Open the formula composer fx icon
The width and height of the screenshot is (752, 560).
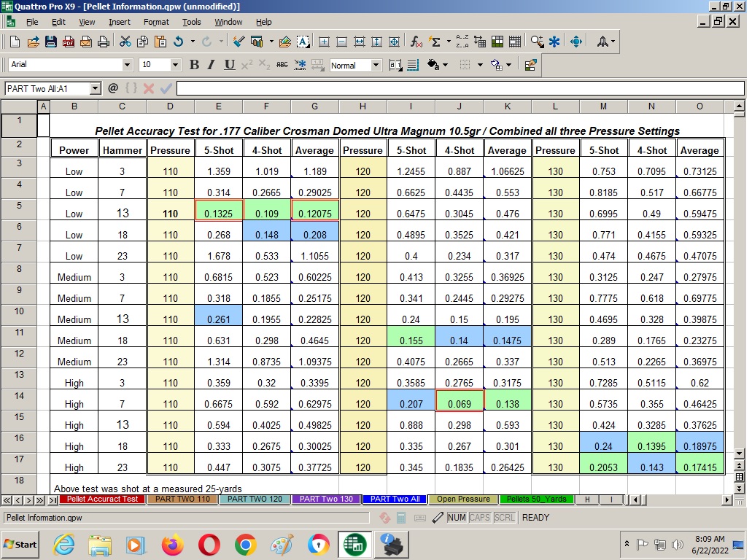416,42
